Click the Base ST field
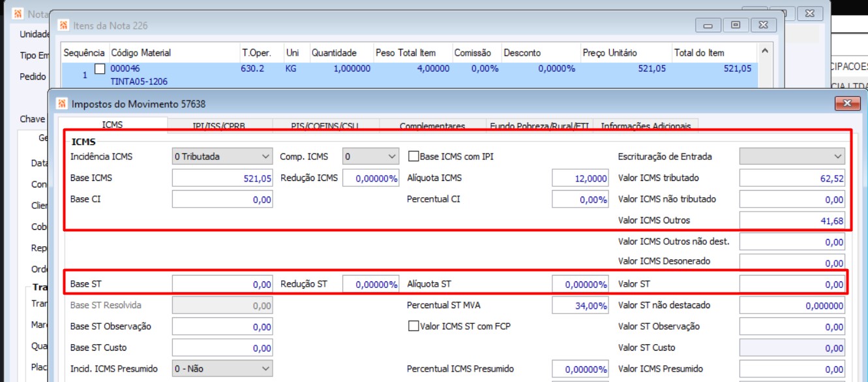The width and height of the screenshot is (868, 382). point(222,284)
